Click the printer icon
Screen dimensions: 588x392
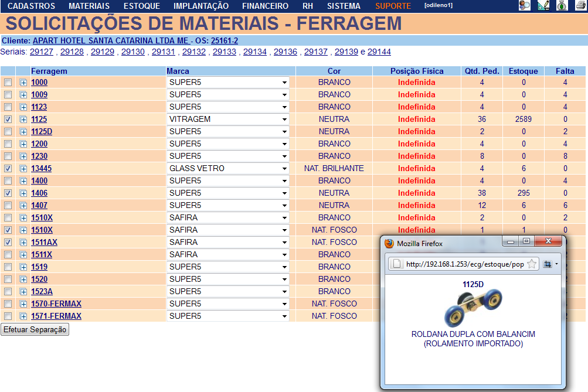[x=580, y=6]
